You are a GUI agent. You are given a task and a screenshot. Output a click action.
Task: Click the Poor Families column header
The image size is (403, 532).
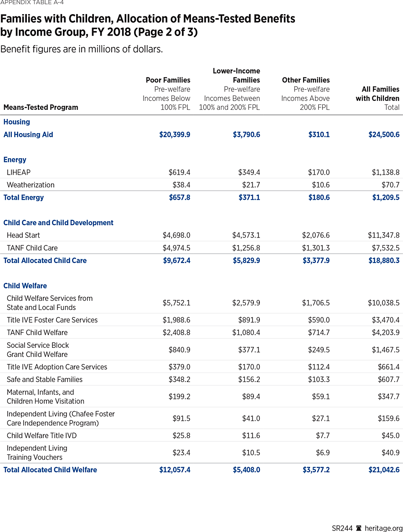point(168,80)
